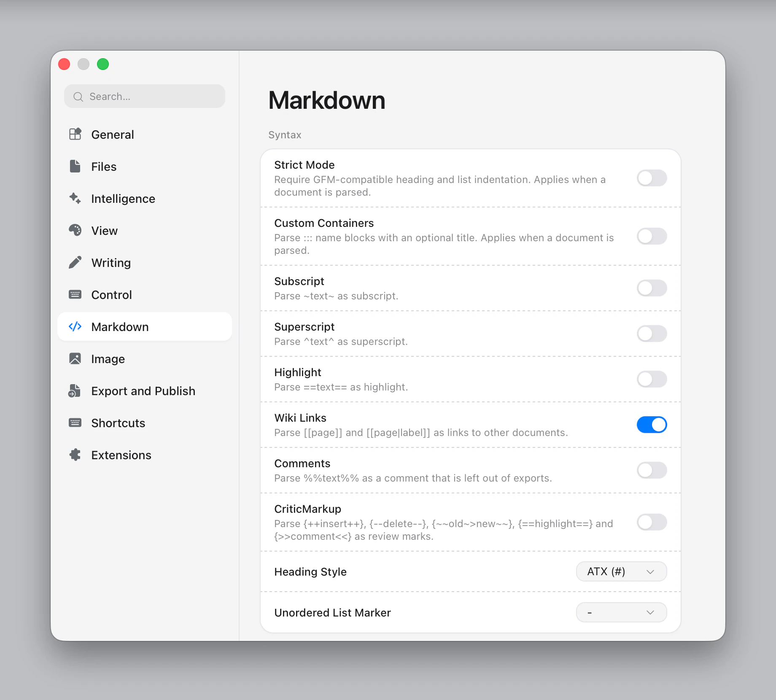Image resolution: width=776 pixels, height=700 pixels.
Task: Disable the Wiki Links toggle
Action: point(652,425)
